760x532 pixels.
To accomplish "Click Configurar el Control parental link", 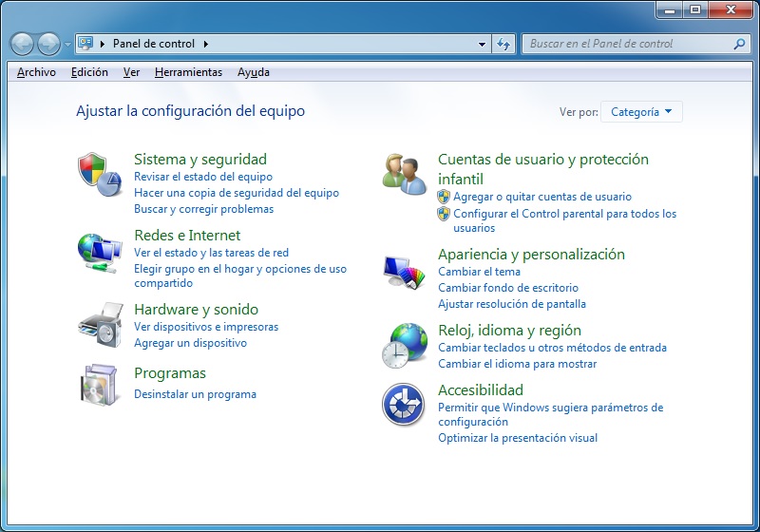I will click(x=564, y=220).
